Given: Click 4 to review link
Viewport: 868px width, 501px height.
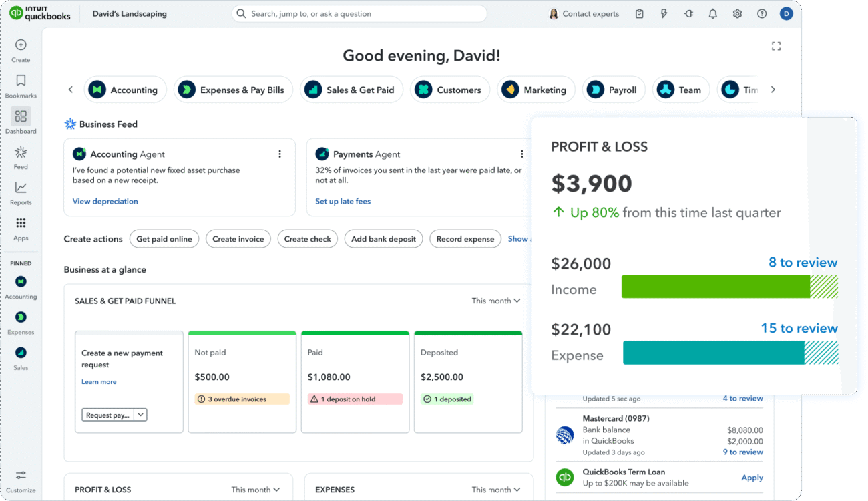Looking at the screenshot, I should [x=742, y=399].
